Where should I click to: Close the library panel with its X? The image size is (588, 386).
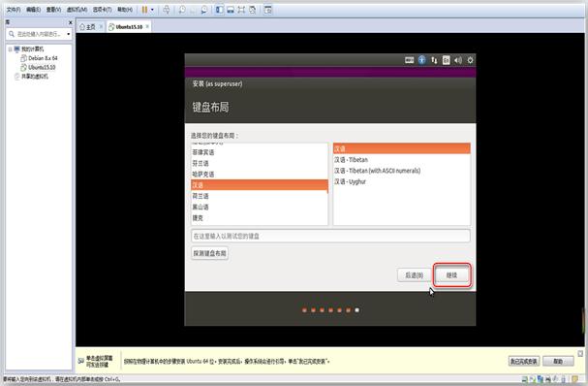pos(70,22)
